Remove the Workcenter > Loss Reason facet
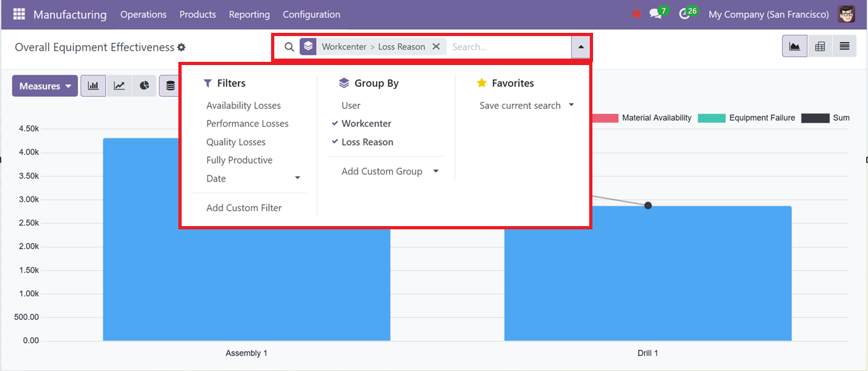868x371 pixels. tap(436, 46)
